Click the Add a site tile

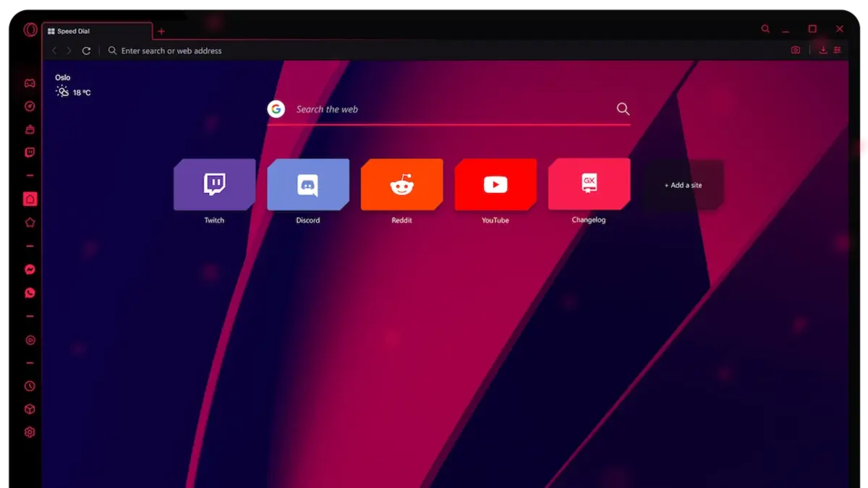[683, 185]
